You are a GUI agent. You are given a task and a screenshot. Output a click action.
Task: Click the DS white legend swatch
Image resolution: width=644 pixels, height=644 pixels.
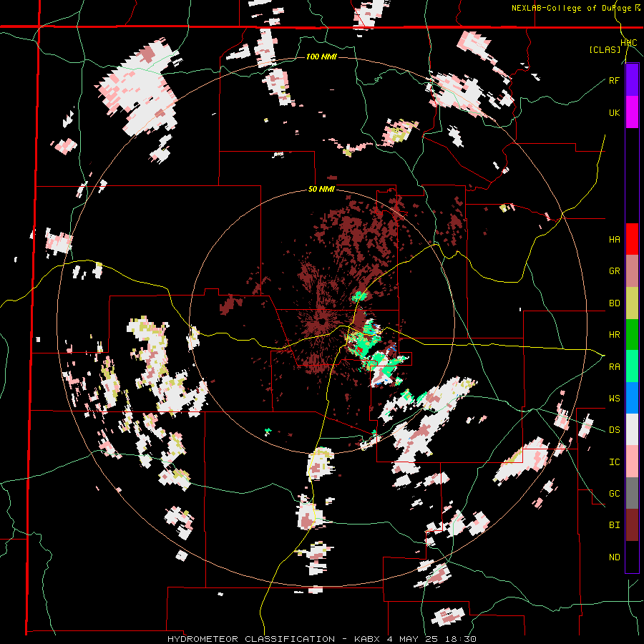(x=632, y=430)
